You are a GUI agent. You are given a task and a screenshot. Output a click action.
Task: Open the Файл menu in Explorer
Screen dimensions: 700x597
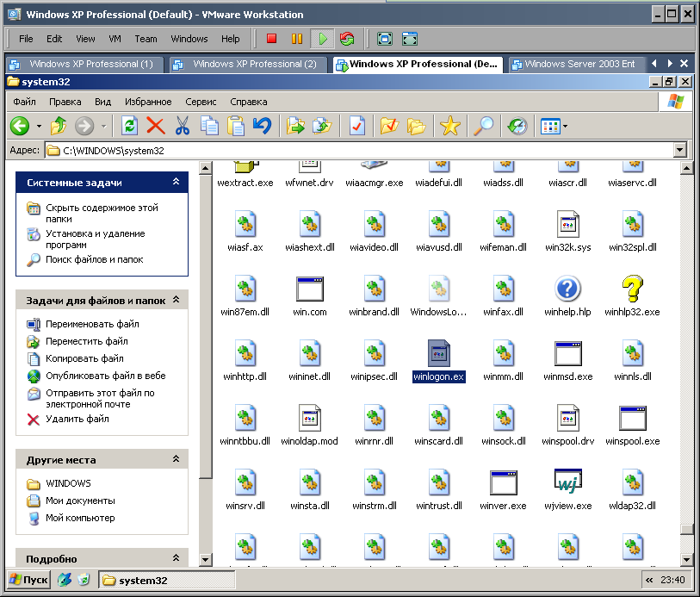24,102
